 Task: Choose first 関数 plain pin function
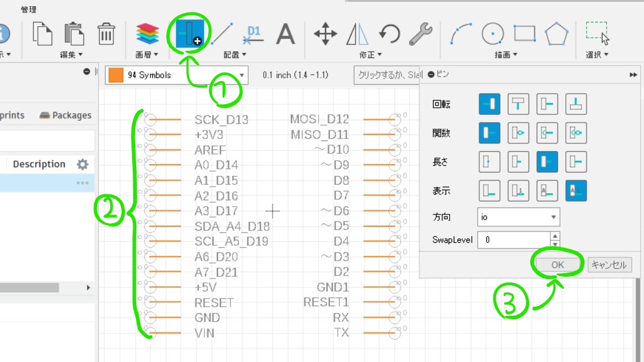[489, 133]
